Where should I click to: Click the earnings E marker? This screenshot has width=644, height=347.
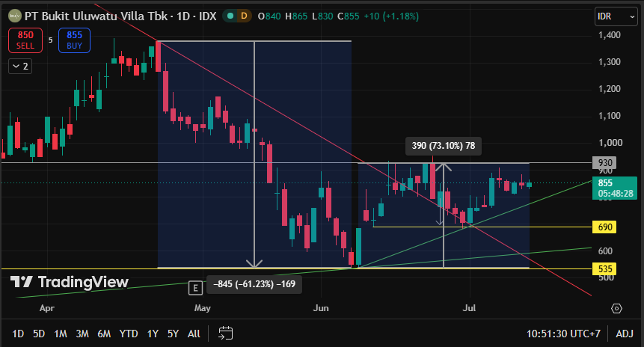click(195, 288)
